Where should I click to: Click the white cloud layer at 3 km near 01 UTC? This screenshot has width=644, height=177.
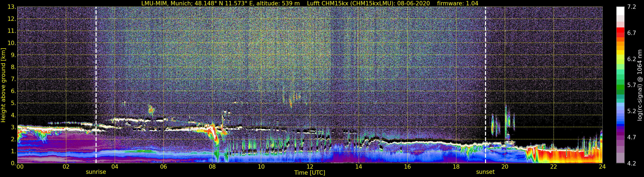(x=41, y=129)
